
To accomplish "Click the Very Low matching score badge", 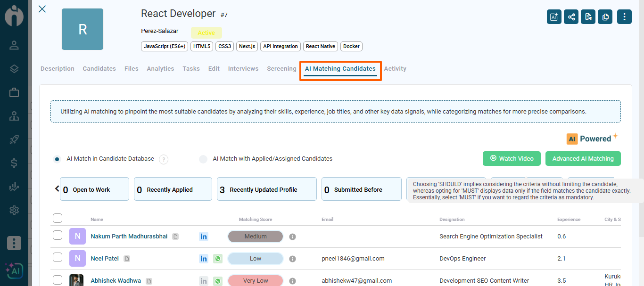I will [x=256, y=281].
